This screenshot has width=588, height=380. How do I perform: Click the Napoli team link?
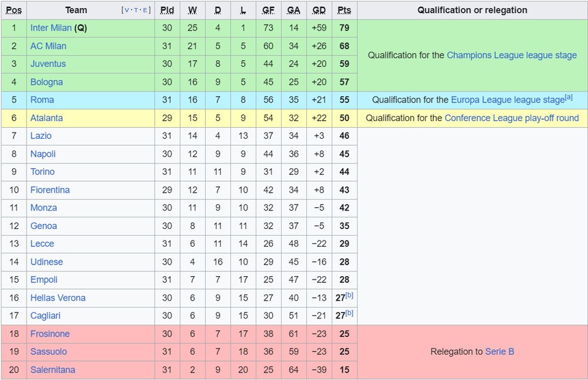43,154
